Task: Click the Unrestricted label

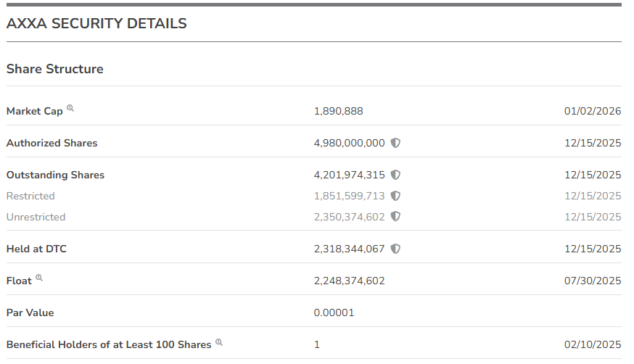Action: [x=36, y=217]
